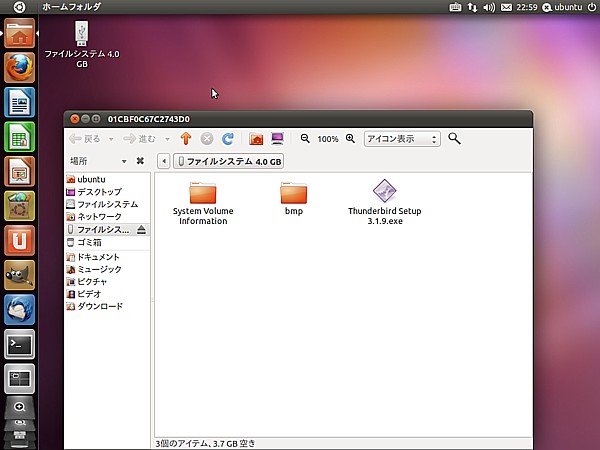
Task: Open Ubuntu Software Center from the launcher
Action: (19, 206)
